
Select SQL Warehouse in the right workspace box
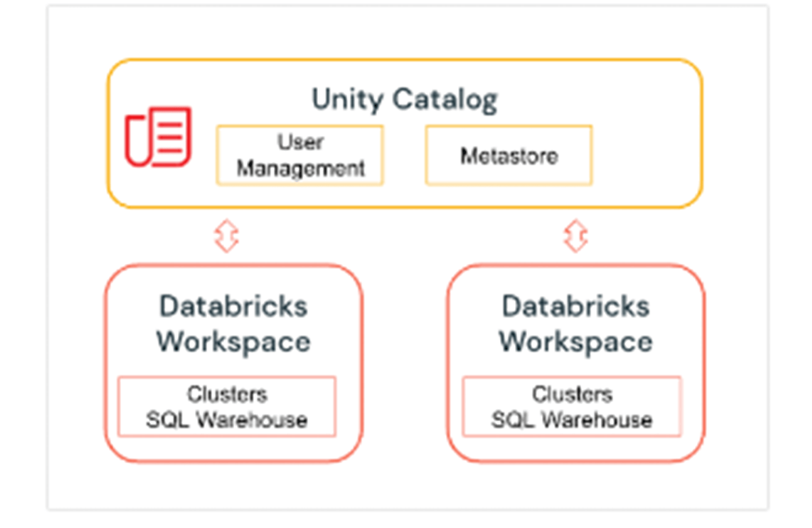click(572, 420)
